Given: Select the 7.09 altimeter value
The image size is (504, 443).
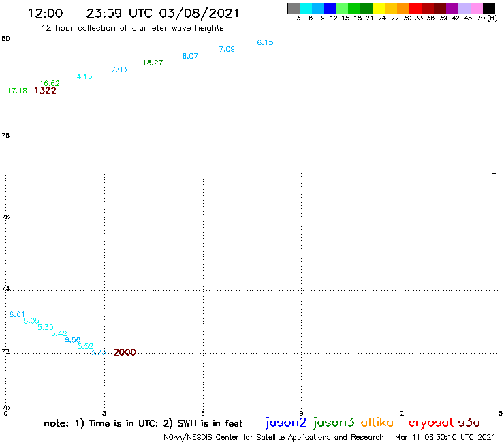Looking at the screenshot, I should (x=227, y=49).
